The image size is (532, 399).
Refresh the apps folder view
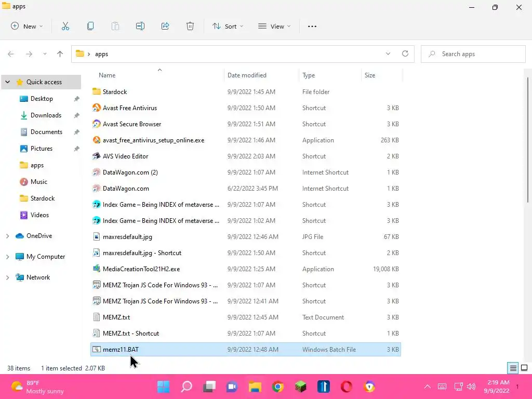tap(405, 54)
